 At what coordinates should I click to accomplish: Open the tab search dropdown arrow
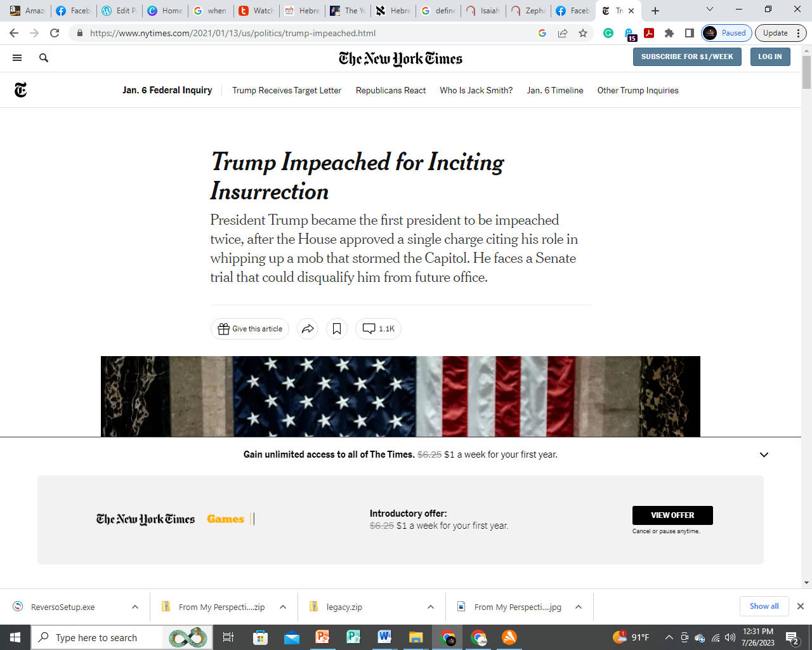click(710, 10)
